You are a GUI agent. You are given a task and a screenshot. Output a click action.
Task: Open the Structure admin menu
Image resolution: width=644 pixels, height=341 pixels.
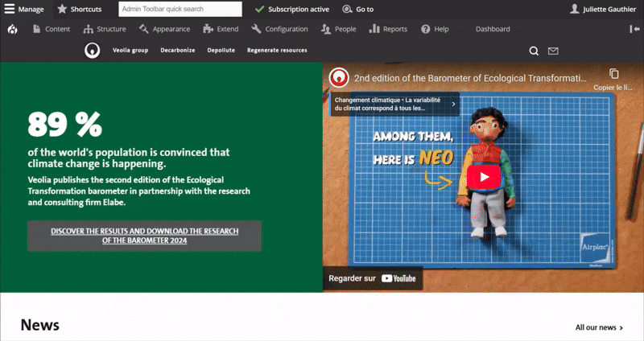(x=105, y=29)
